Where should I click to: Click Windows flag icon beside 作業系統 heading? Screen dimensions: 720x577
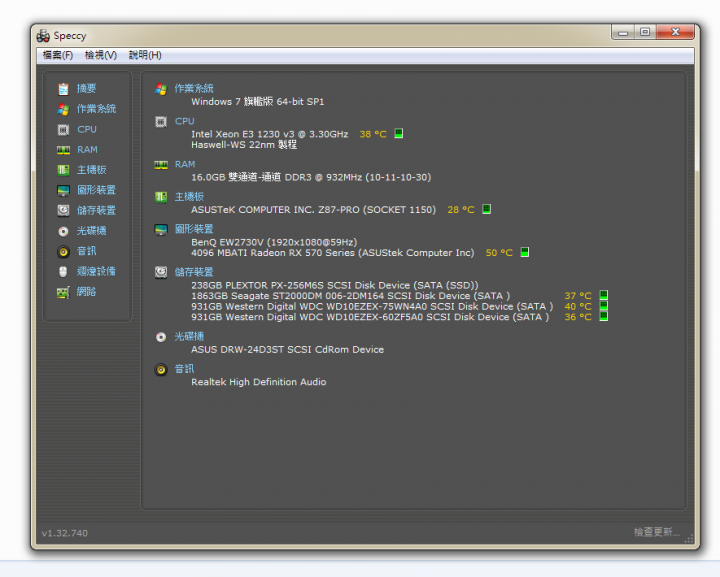click(x=161, y=89)
